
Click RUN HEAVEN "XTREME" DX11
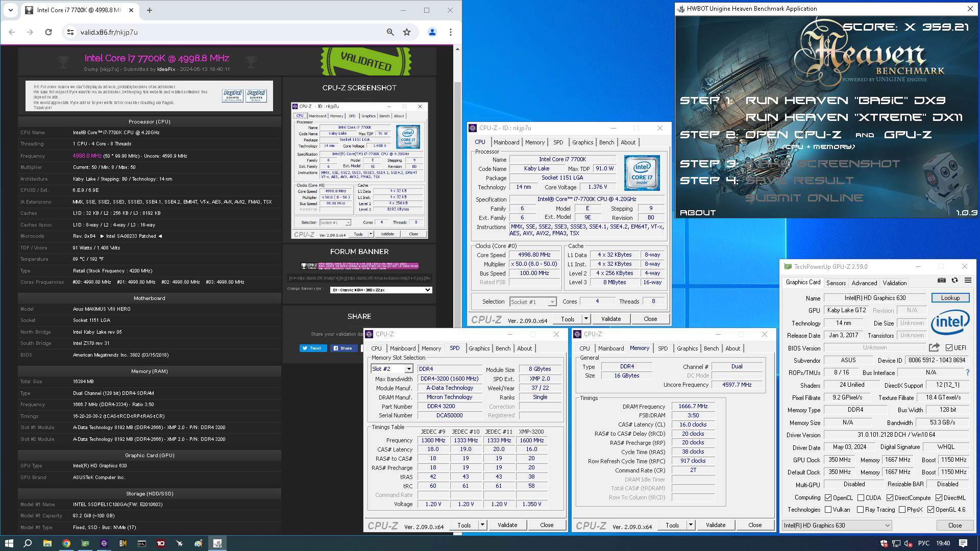click(853, 117)
